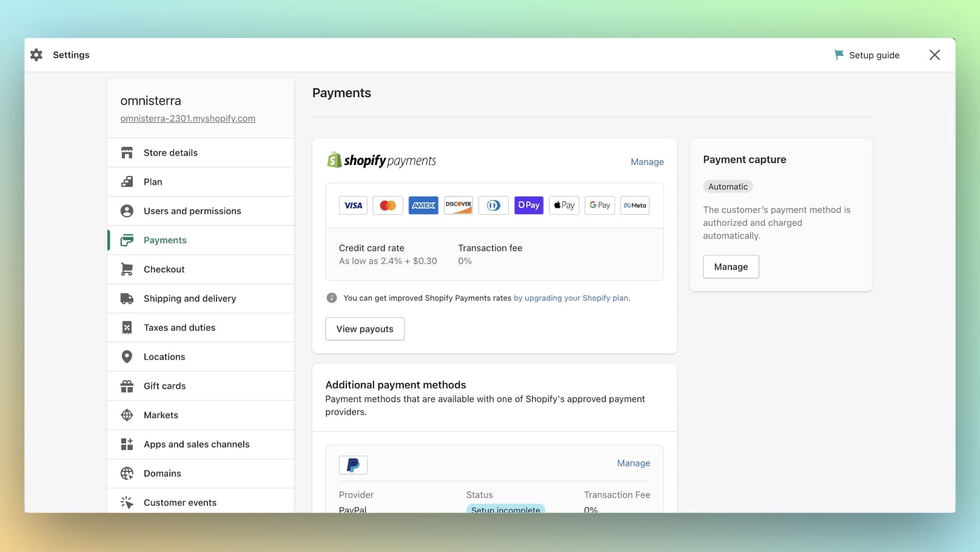Click the Store details storefront icon

[127, 153]
